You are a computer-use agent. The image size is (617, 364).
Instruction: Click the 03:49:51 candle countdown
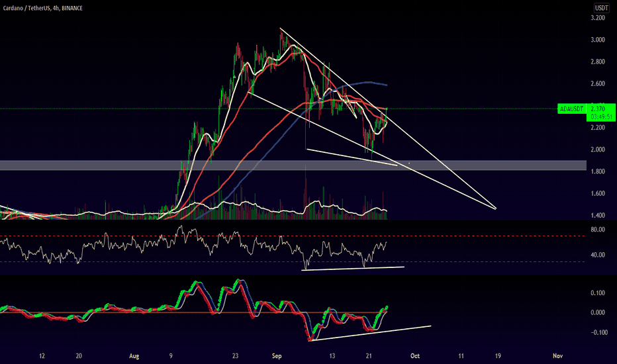click(x=601, y=117)
